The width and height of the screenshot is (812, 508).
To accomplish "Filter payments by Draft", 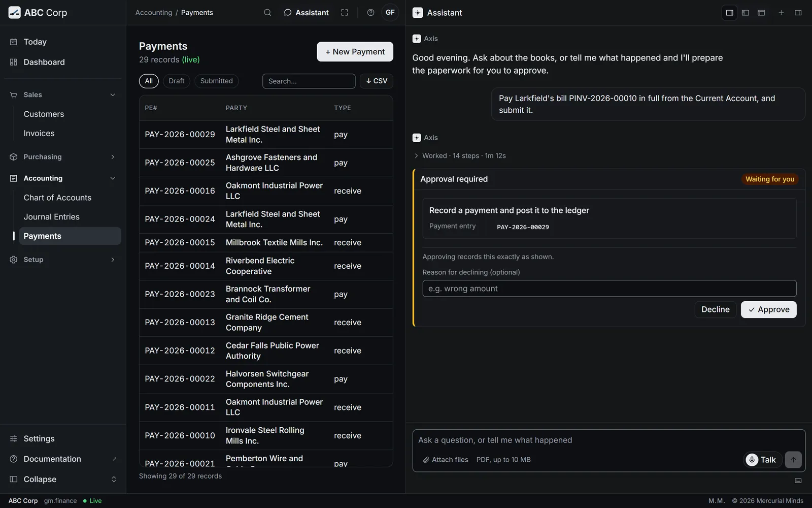I will tap(177, 81).
